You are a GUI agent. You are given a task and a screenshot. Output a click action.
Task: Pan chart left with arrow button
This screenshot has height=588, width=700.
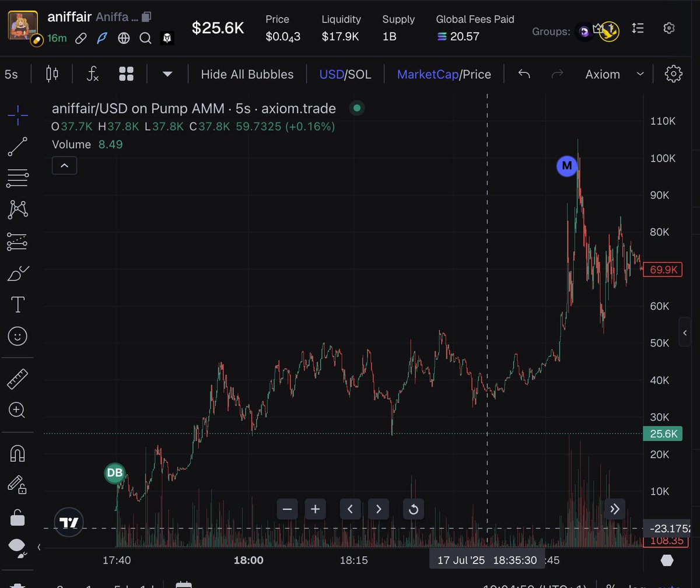350,509
